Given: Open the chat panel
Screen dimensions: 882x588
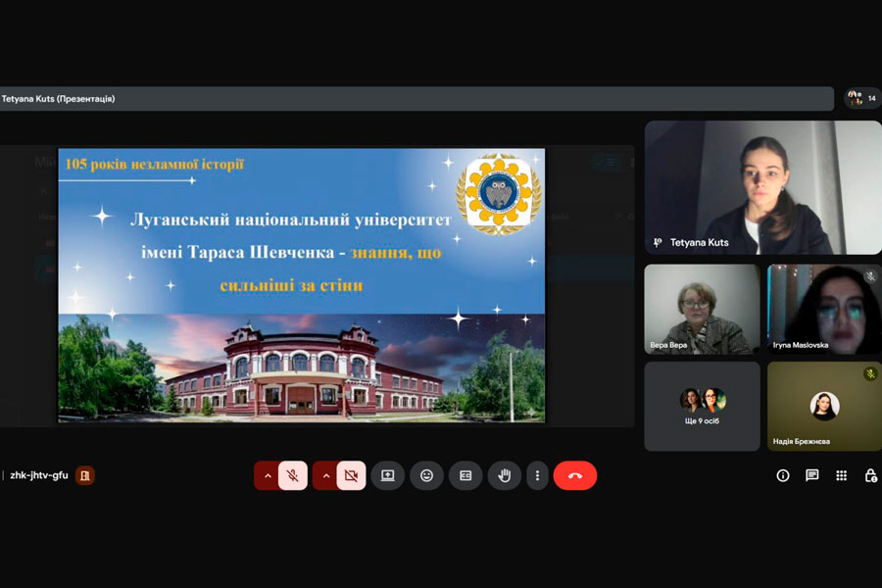Looking at the screenshot, I should pyautogui.click(x=811, y=476).
